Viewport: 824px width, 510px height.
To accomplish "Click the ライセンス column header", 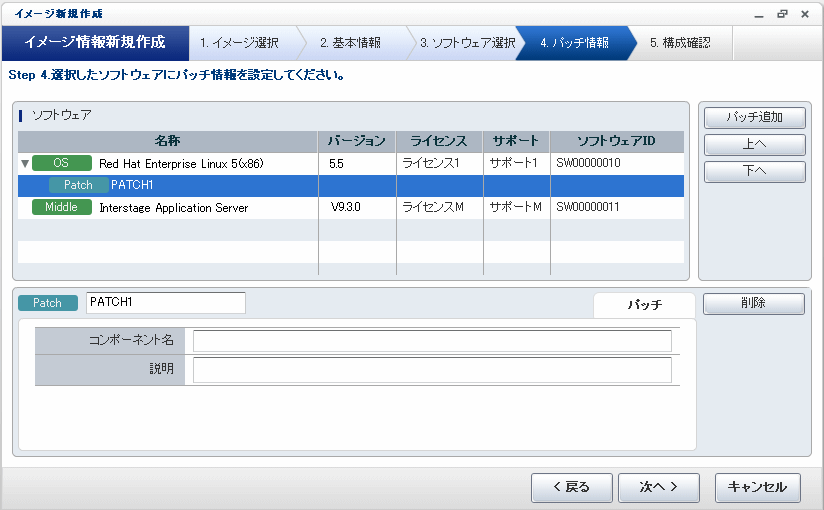I will pyautogui.click(x=439, y=141).
